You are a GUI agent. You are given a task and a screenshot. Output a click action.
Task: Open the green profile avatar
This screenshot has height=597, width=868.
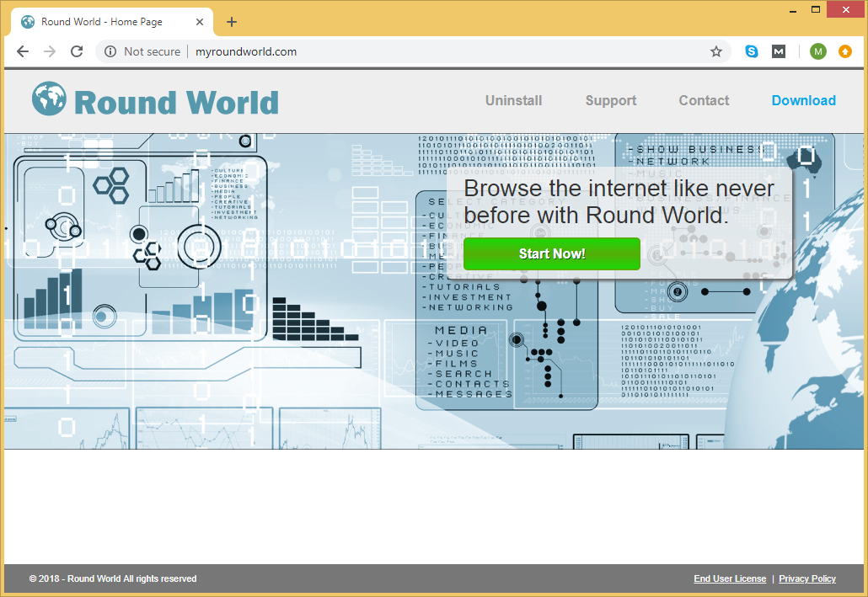[x=817, y=51]
